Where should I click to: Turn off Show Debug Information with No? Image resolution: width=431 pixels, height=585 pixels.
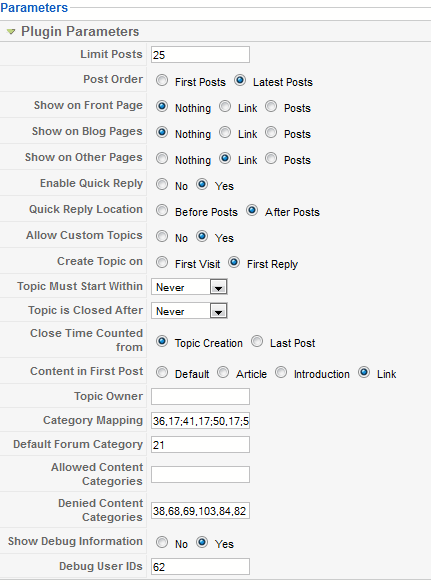[162, 542]
